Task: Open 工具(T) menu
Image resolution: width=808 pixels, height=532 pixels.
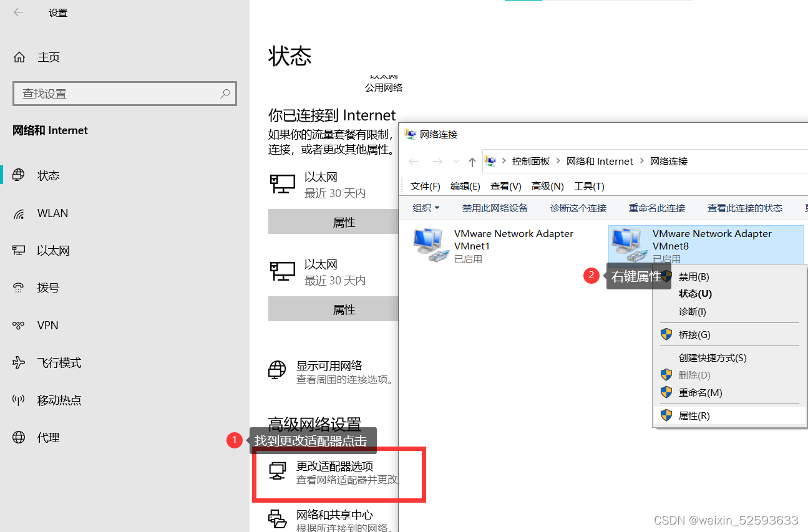Action: tap(590, 186)
